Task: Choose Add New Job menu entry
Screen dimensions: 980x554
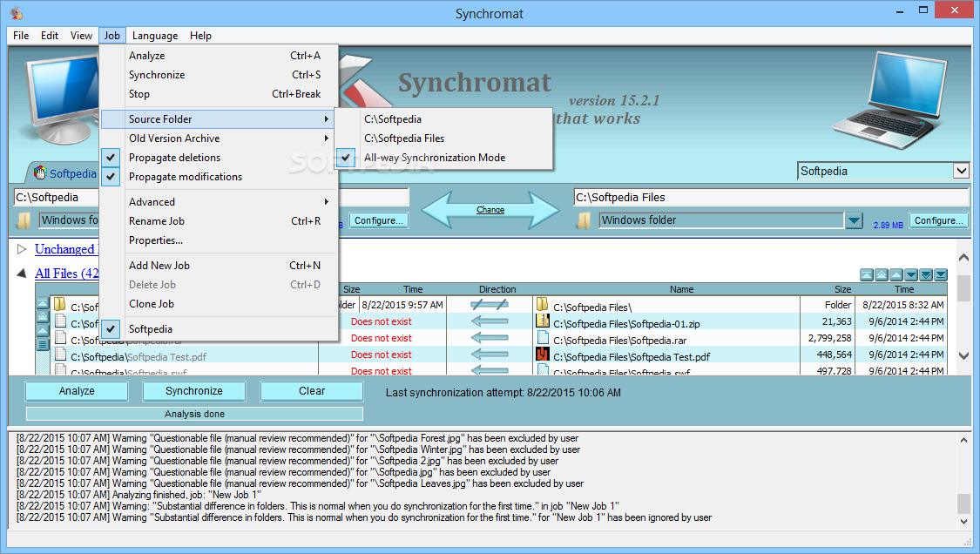Action: (x=220, y=266)
